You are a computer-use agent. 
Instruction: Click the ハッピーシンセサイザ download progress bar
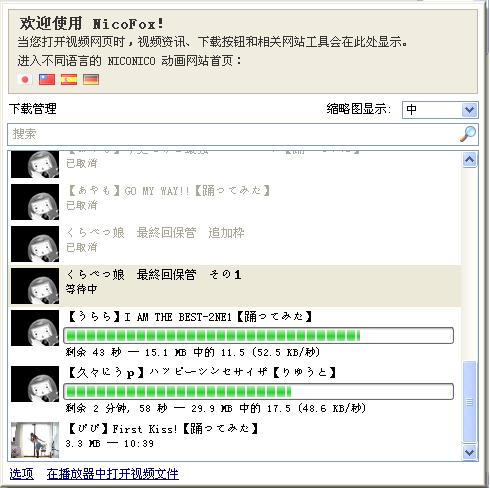tap(258, 391)
